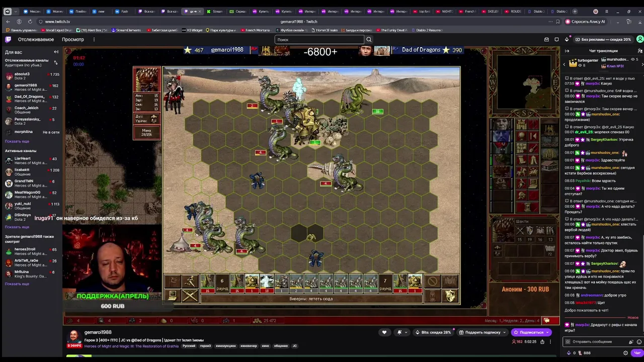This screenshot has width=644, height=362.
Task: Open the notifications icon in Twitch header
Action: pyautogui.click(x=556, y=39)
